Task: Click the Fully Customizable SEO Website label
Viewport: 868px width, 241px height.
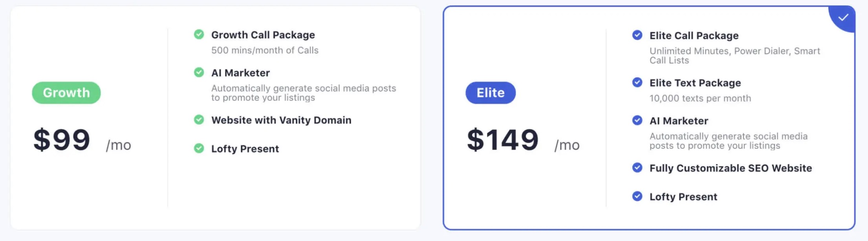Action: pyautogui.click(x=731, y=168)
